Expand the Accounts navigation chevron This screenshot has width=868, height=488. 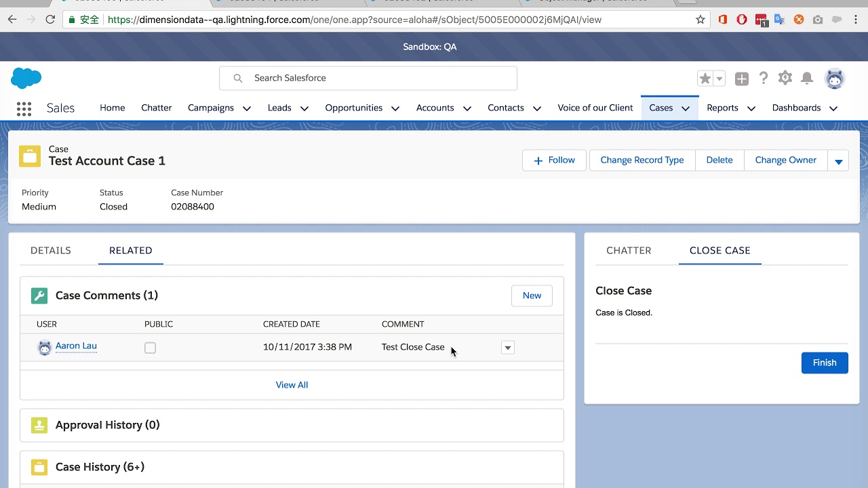(467, 108)
